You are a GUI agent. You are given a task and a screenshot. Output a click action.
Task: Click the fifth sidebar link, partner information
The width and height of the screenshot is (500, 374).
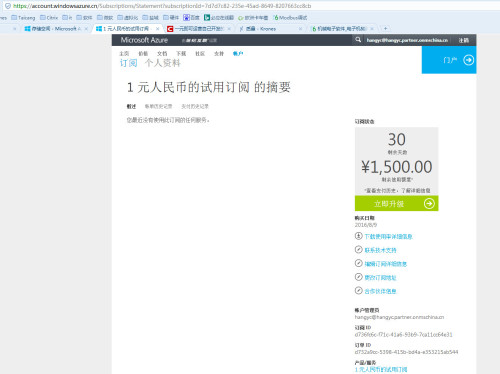pos(380,291)
